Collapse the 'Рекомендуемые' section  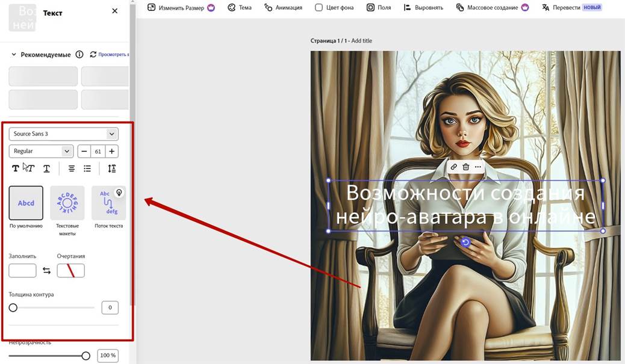[14, 55]
